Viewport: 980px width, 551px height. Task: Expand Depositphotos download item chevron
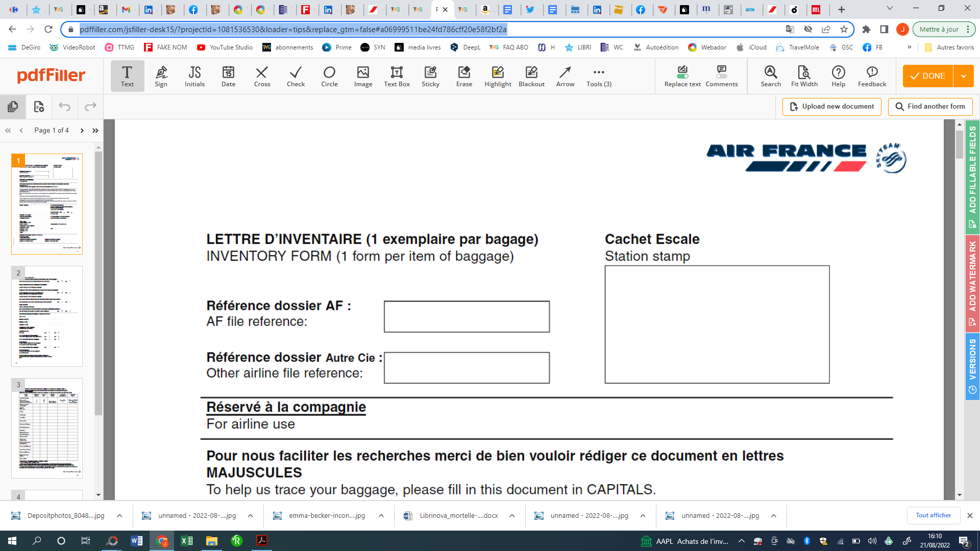[x=119, y=516]
